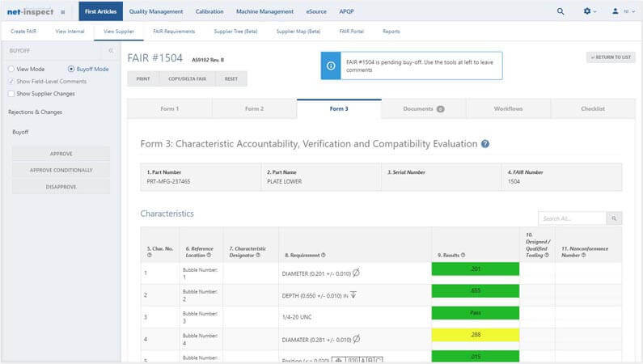Image resolution: width=643 pixels, height=364 pixels.
Task: Click depth symbol in row 2 requirement
Action: [x=353, y=294]
